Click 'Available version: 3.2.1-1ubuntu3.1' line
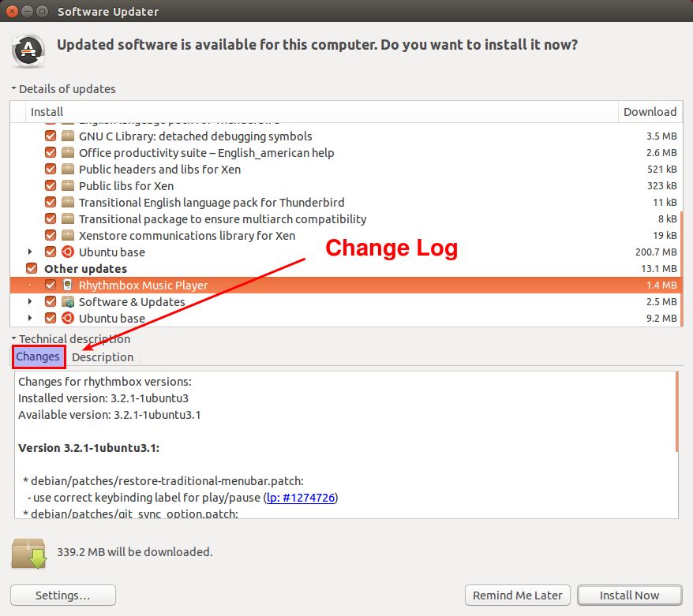 (110, 415)
